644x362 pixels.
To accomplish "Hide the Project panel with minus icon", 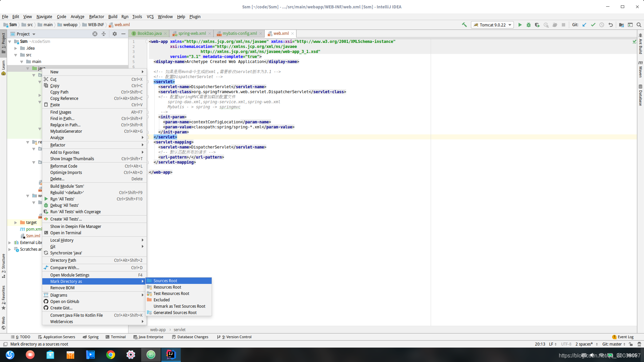I will (123, 34).
